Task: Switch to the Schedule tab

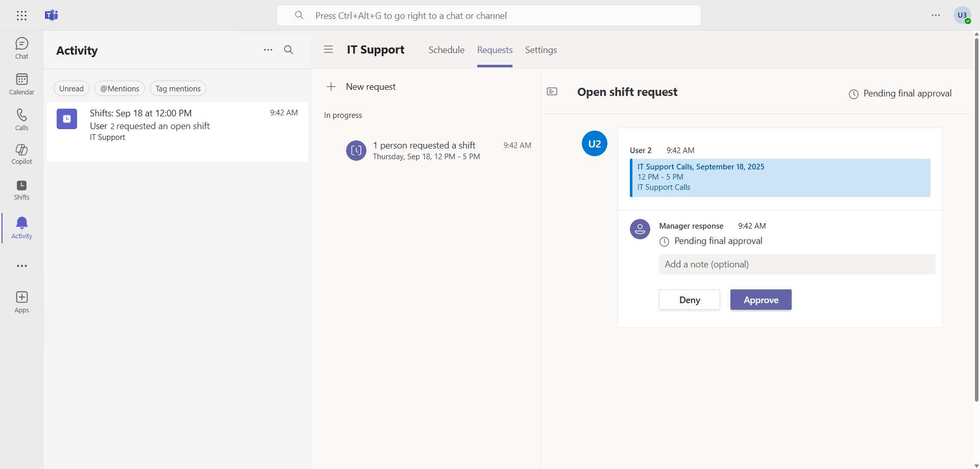Action: (446, 50)
